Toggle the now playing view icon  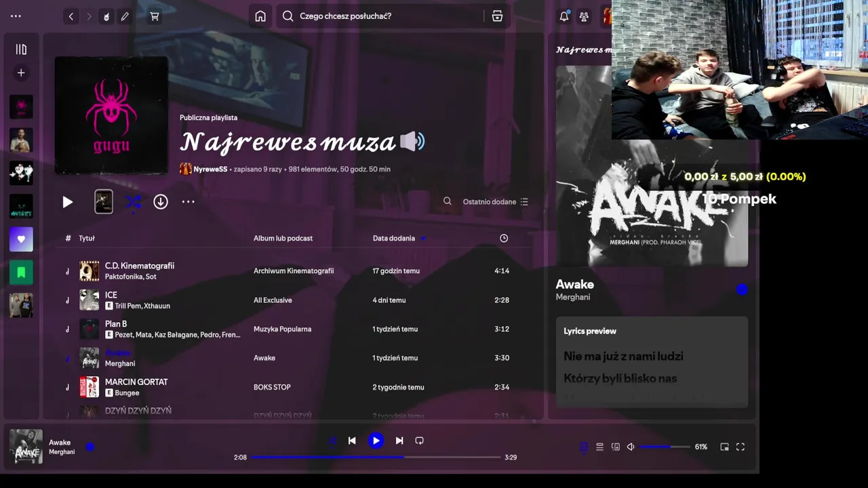(x=584, y=447)
